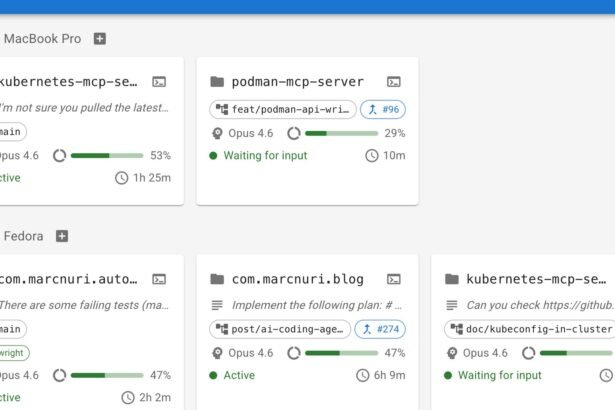The width and height of the screenshot is (615, 410).
Task: Click "Waiting for input" status on podman-mcp-server
Action: tap(265, 156)
